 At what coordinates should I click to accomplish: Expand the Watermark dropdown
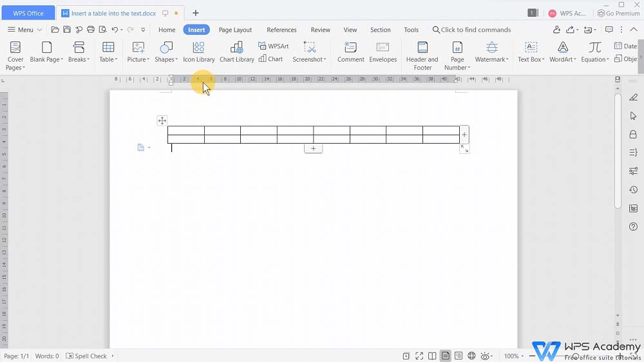pyautogui.click(x=492, y=59)
